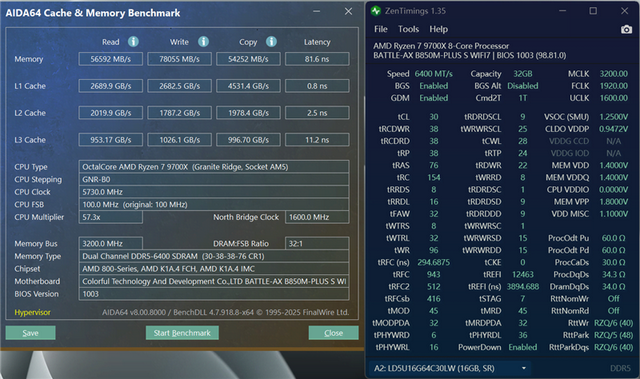The image size is (640, 379).
Task: Select the Memory Read result field
Action: tap(111, 59)
